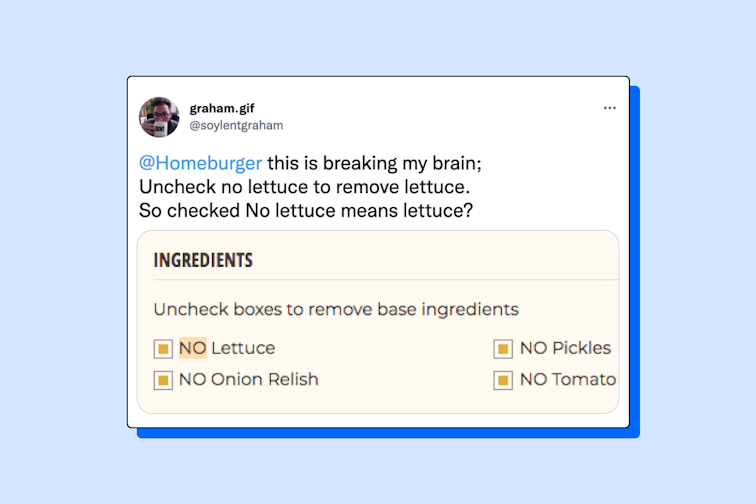Click the NO Tomato label text

[x=567, y=379]
